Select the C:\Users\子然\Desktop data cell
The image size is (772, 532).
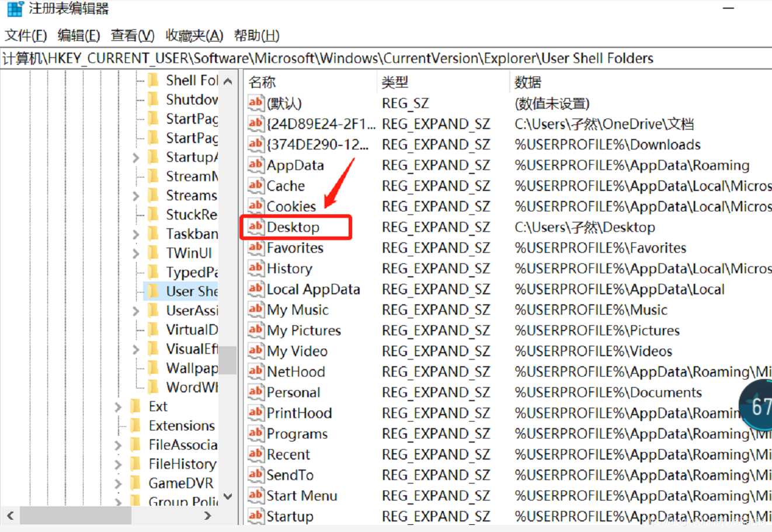click(585, 227)
